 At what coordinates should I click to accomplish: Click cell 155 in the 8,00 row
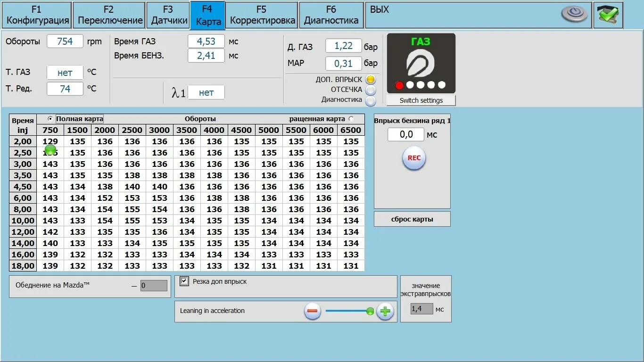(132, 209)
